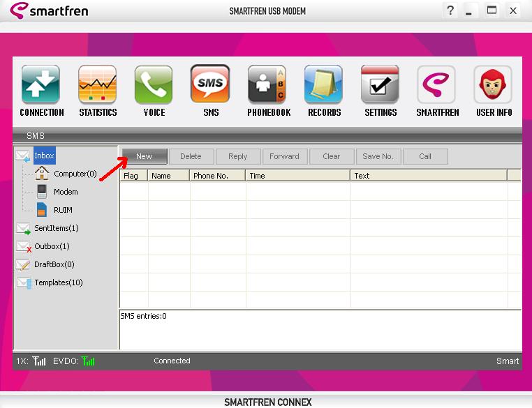
Task: Open the Settings checkmark icon
Action: [x=380, y=84]
